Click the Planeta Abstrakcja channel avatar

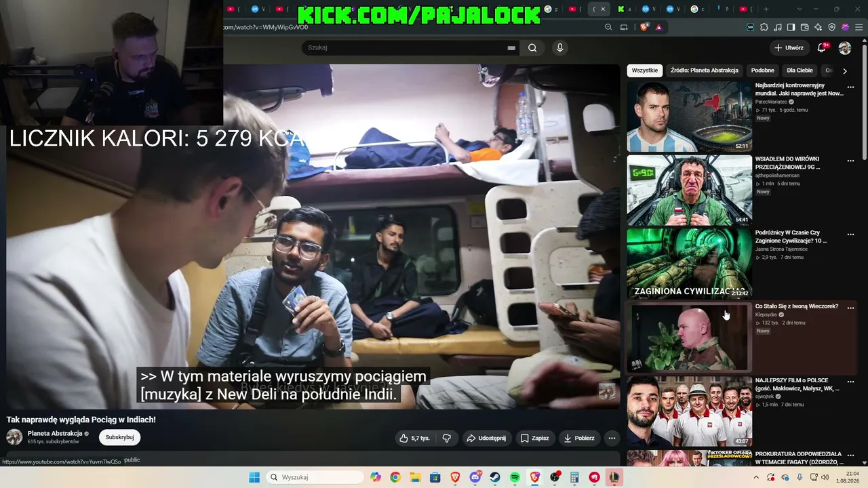coord(14,437)
